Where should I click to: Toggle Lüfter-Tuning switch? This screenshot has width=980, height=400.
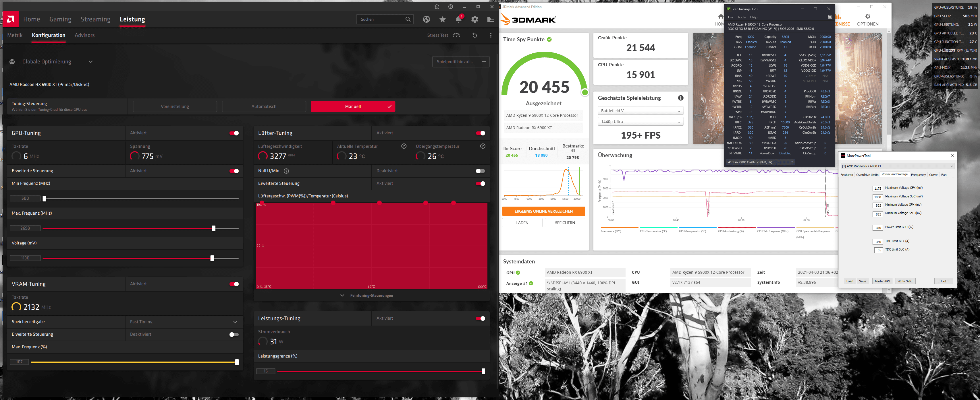pos(481,133)
